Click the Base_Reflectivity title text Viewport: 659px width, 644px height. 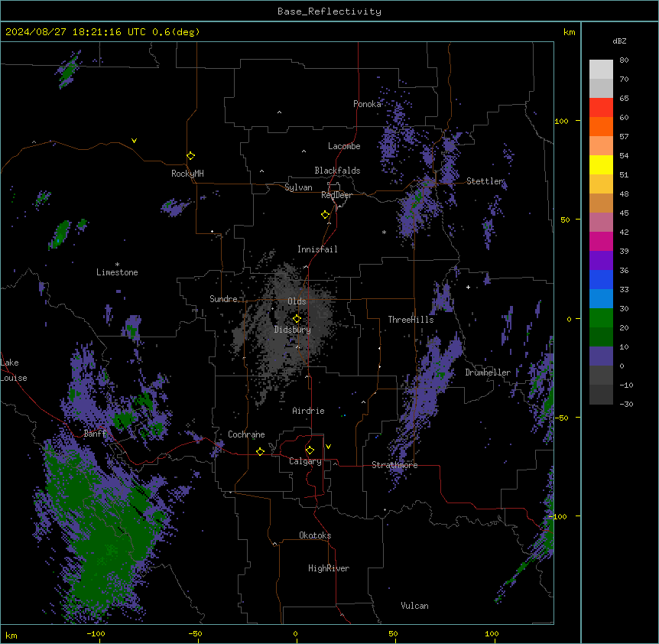point(329,11)
